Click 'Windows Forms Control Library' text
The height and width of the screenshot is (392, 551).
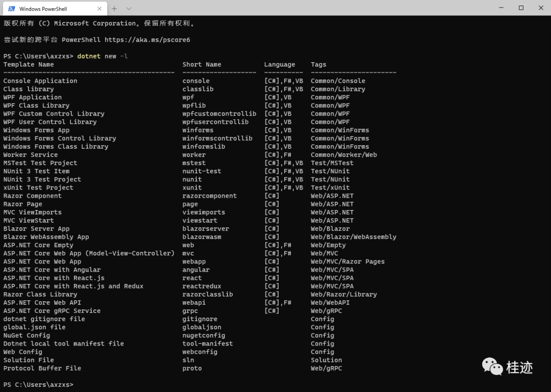point(60,138)
